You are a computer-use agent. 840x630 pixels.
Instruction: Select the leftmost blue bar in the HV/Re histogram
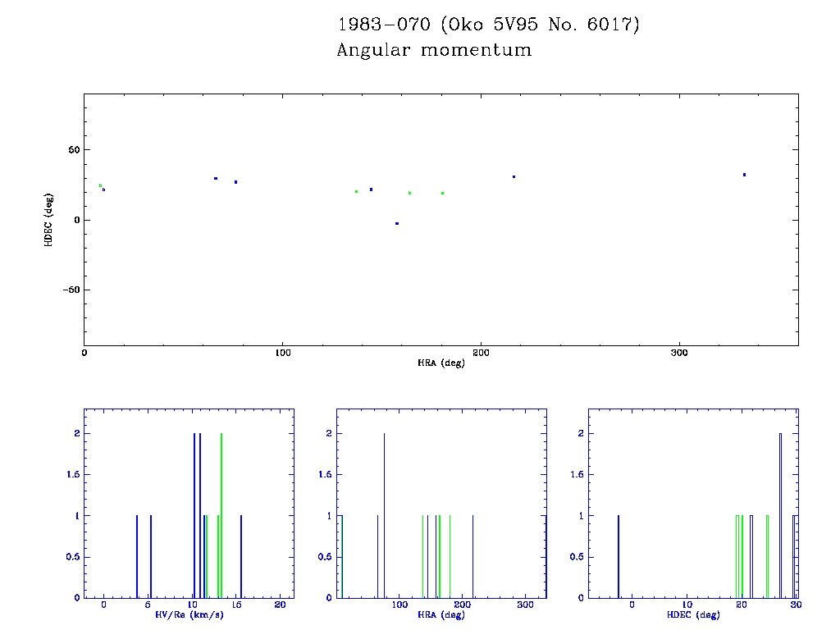(x=137, y=556)
